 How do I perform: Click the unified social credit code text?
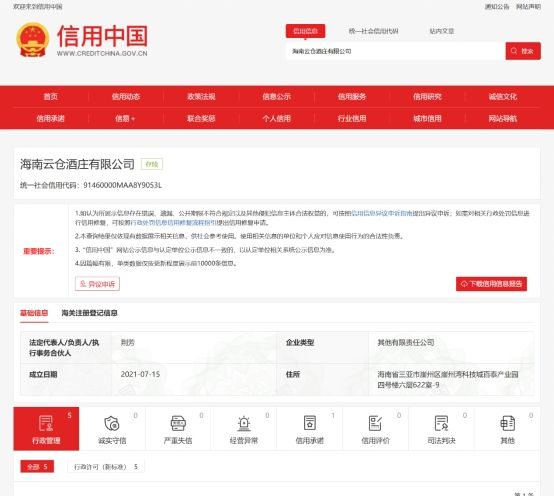[91, 185]
